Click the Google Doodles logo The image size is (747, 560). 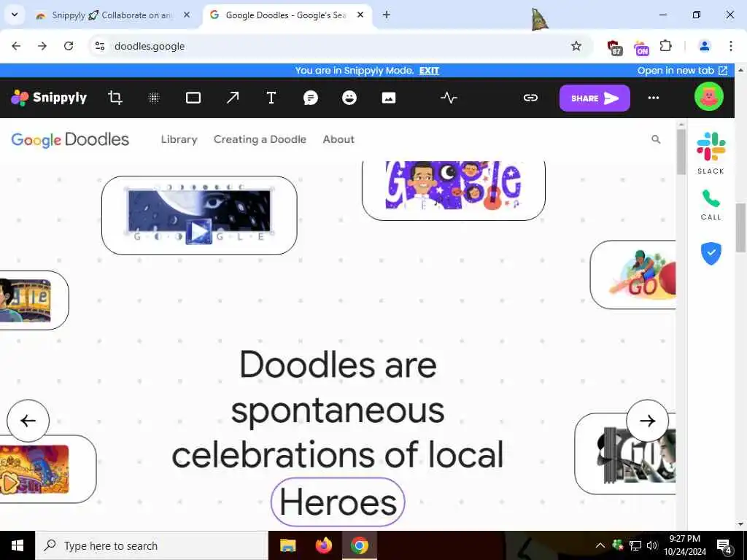70,139
